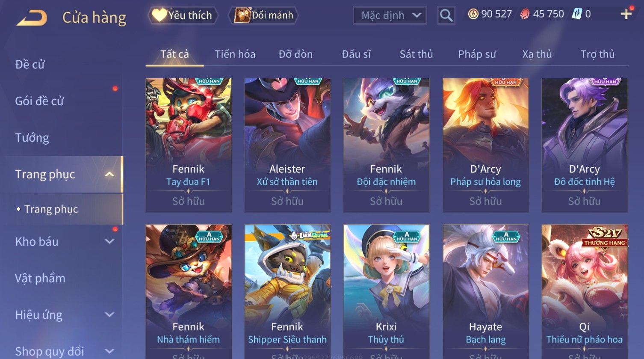Open search with the magnifier icon
Image resolution: width=644 pixels, height=359 pixels.
click(x=446, y=15)
